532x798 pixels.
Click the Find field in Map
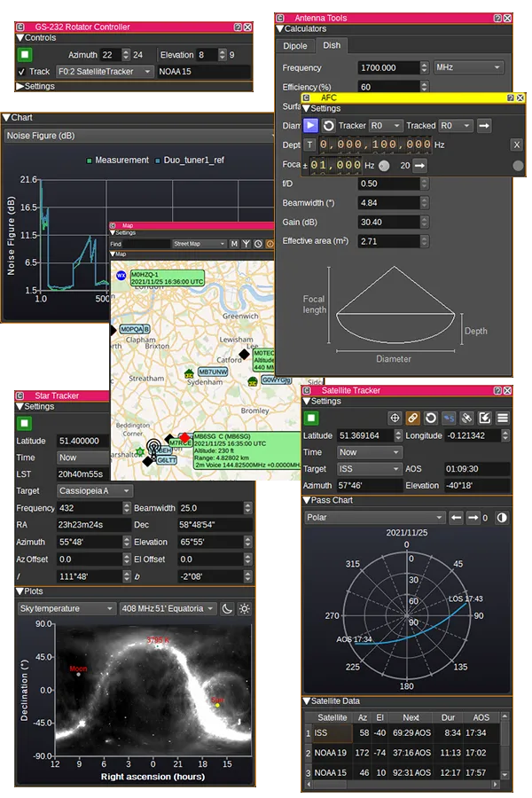tap(146, 245)
